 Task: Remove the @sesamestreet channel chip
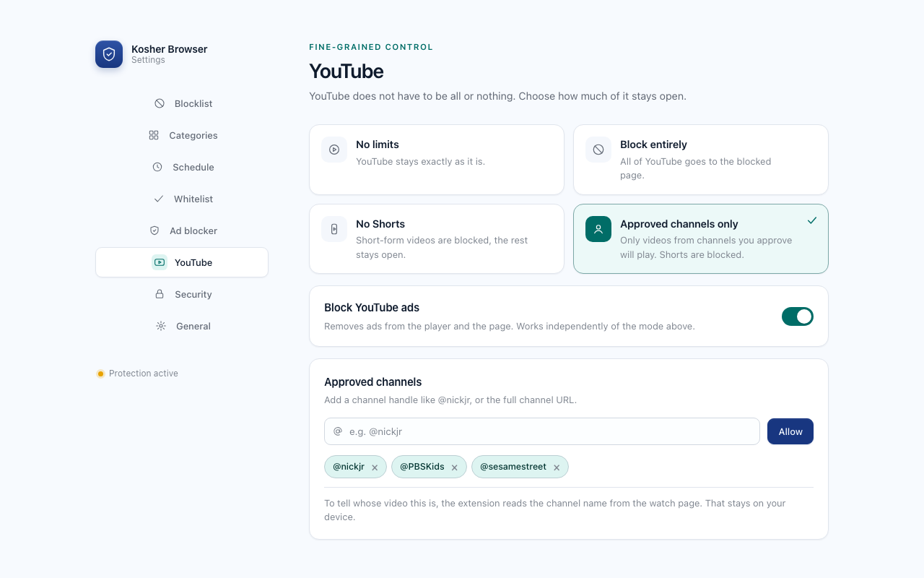(557, 467)
